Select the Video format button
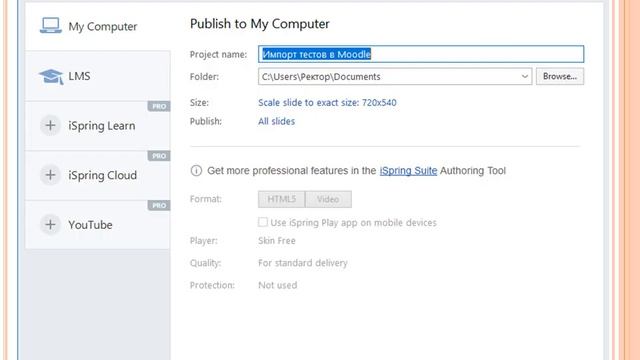Screen dimensions: 640x360 coord(328,199)
